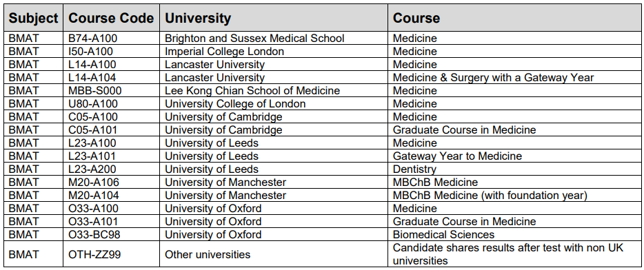Image resolution: width=644 pixels, height=270 pixels.
Task: Click the University column header
Action: pos(198,18)
